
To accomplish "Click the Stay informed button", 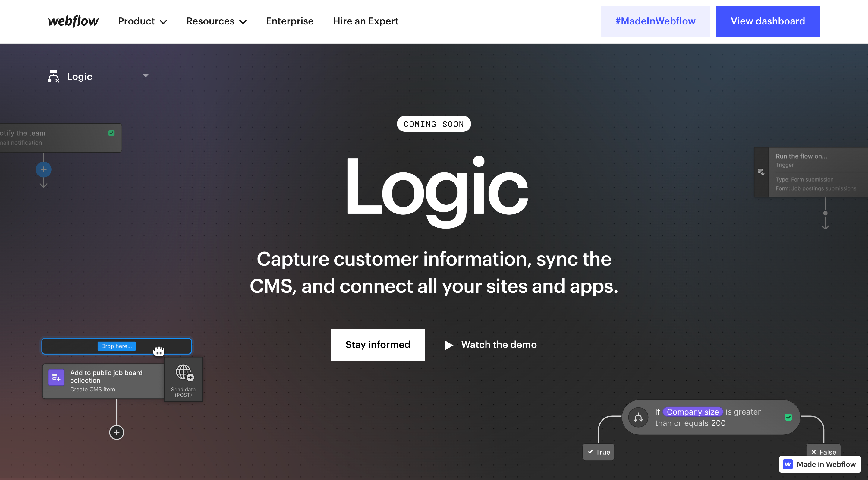I will point(377,345).
